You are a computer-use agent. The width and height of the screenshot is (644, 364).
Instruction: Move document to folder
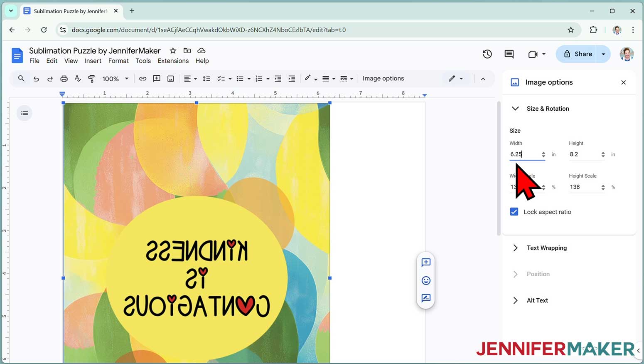[187, 51]
